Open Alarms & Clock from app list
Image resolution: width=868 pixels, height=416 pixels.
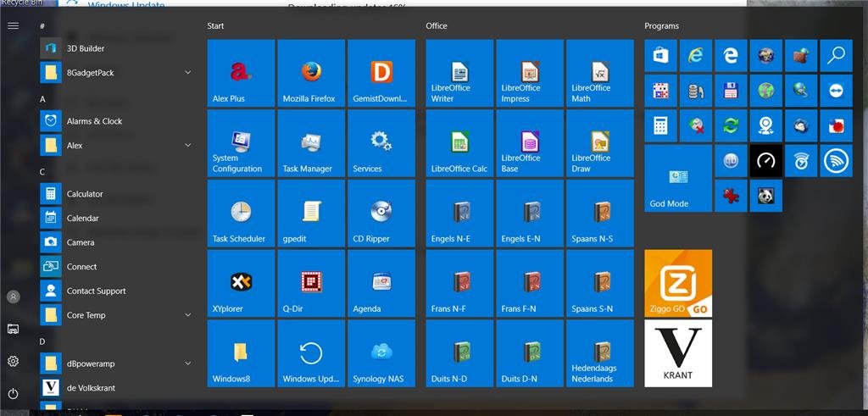(x=116, y=121)
